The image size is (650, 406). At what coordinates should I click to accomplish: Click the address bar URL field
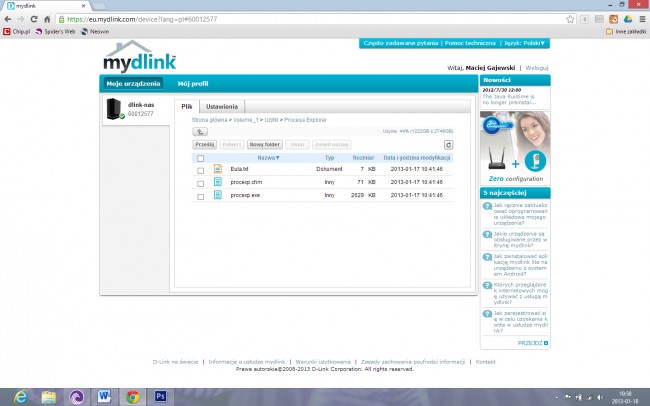coord(311,19)
